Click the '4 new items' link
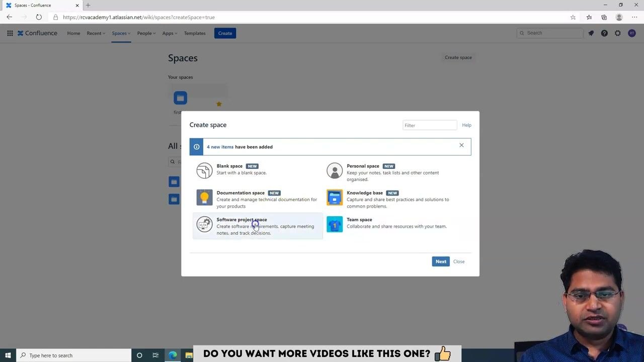The width and height of the screenshot is (644, 362). (220, 147)
